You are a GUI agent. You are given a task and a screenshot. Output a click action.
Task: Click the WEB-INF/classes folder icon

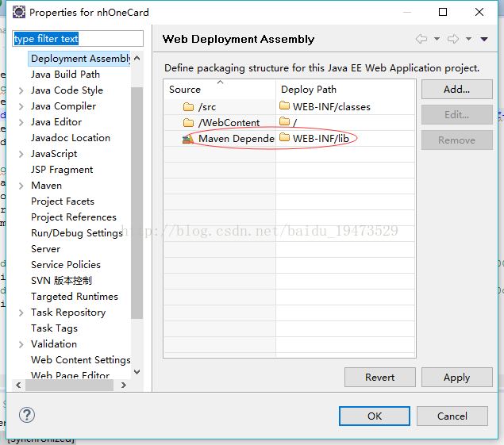[x=284, y=105]
